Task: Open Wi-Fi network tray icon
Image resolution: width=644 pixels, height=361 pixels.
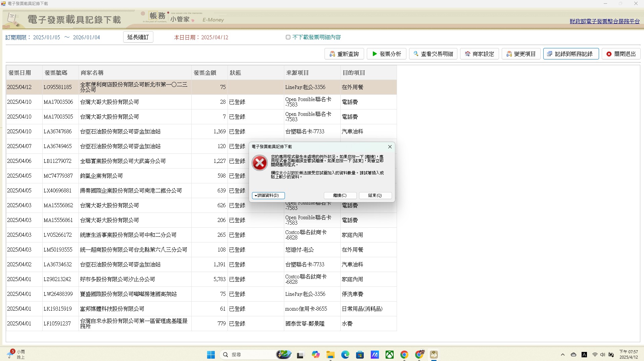Action: point(595,355)
